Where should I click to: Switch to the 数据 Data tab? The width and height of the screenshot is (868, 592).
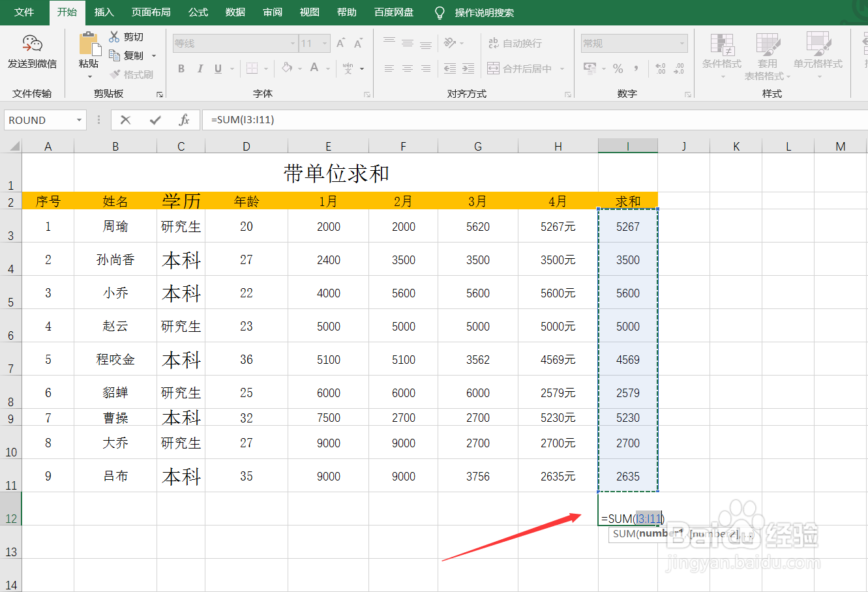pyautogui.click(x=235, y=12)
